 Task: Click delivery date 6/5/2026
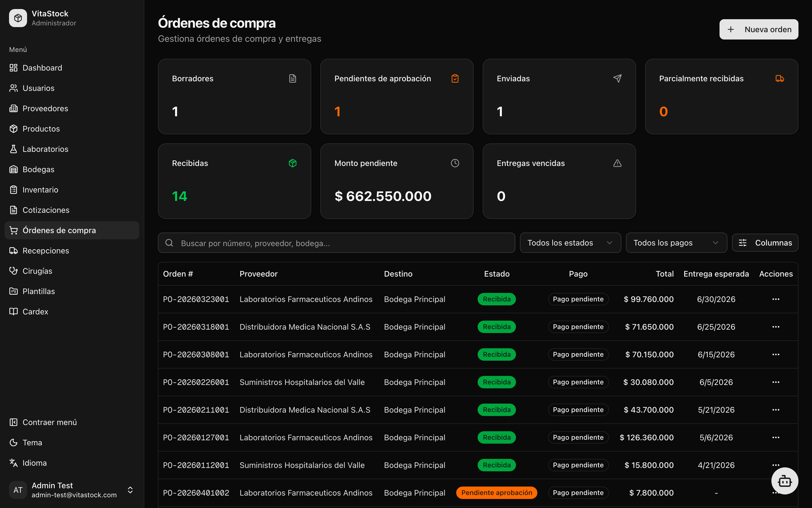coord(716,382)
